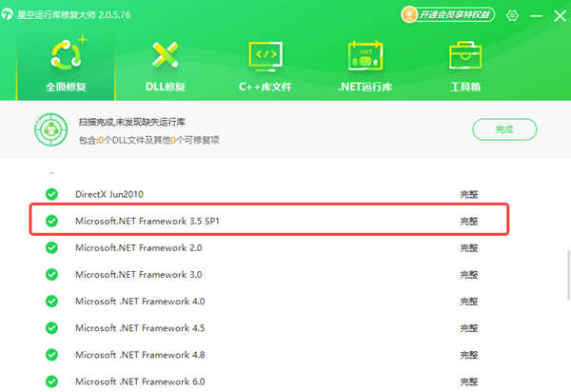Screen dimensions: 571x392
Task: Select Microsoft .NET Framework 4.5 text
Action: pyautogui.click(x=140, y=328)
